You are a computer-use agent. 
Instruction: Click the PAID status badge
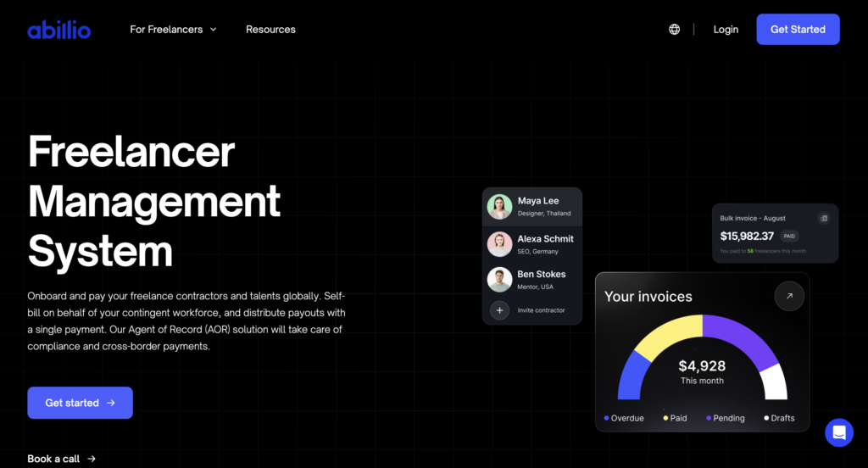pyautogui.click(x=789, y=237)
